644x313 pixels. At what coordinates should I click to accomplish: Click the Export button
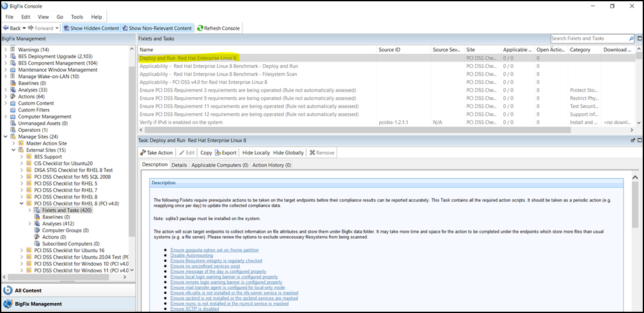[x=226, y=152]
